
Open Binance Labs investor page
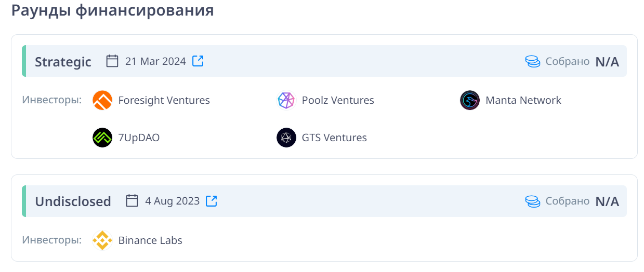pyautogui.click(x=150, y=240)
